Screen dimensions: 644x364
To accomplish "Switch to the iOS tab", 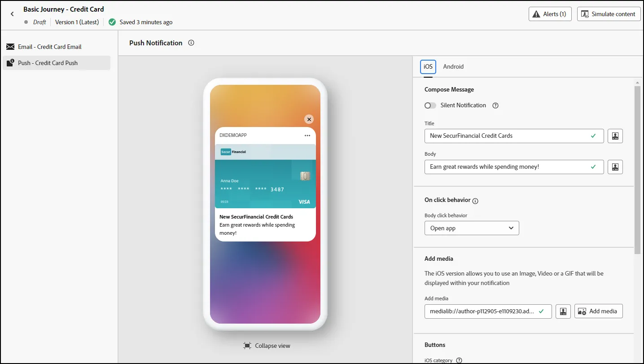I will 428,67.
